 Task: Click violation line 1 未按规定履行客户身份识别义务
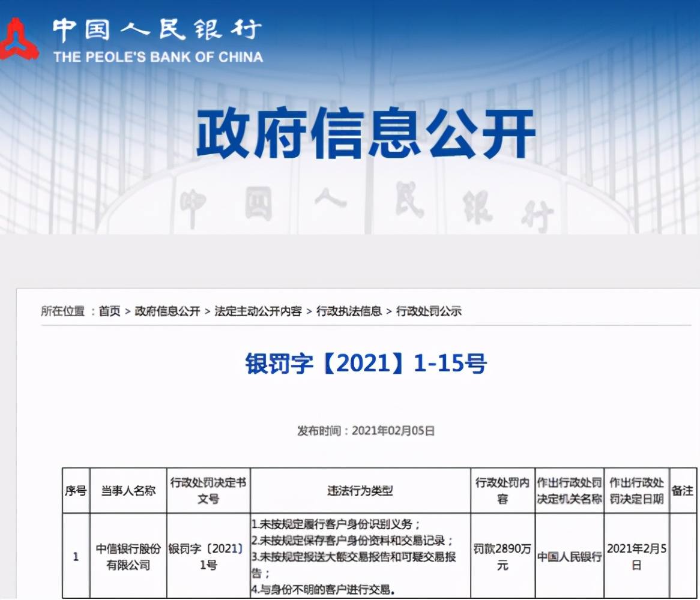[x=336, y=524]
